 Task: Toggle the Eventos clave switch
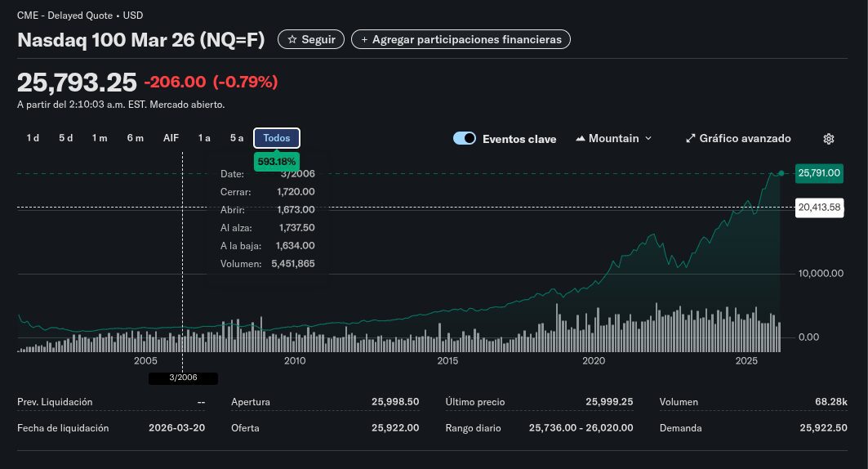click(465, 138)
